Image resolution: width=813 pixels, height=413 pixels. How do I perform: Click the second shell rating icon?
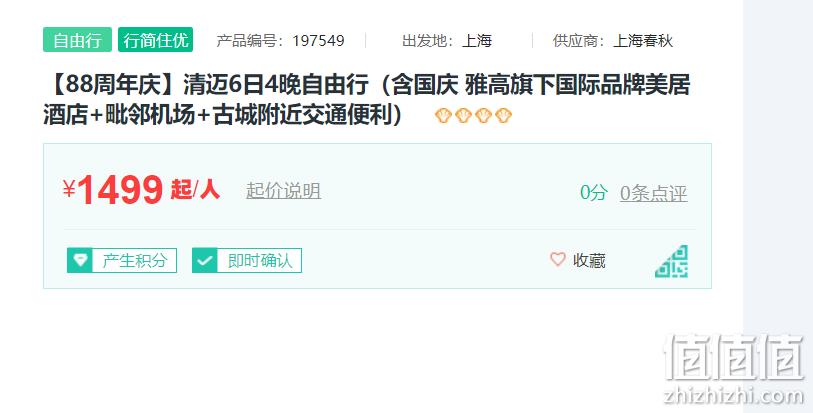coord(463,115)
